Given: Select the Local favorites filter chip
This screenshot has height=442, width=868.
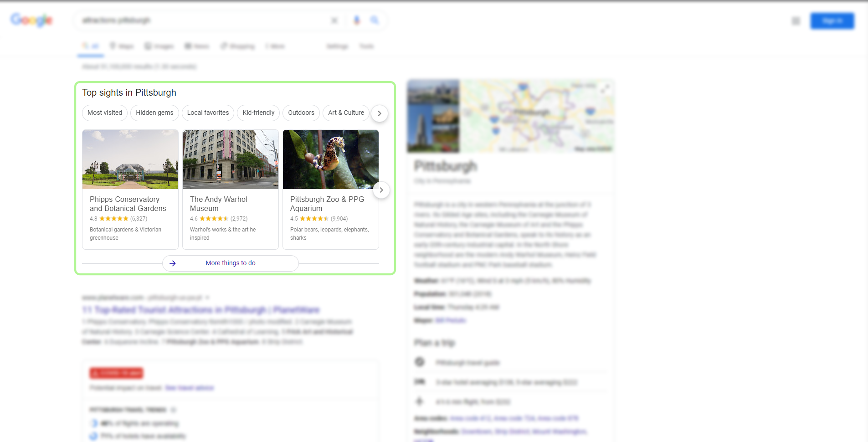Looking at the screenshot, I should tap(208, 113).
